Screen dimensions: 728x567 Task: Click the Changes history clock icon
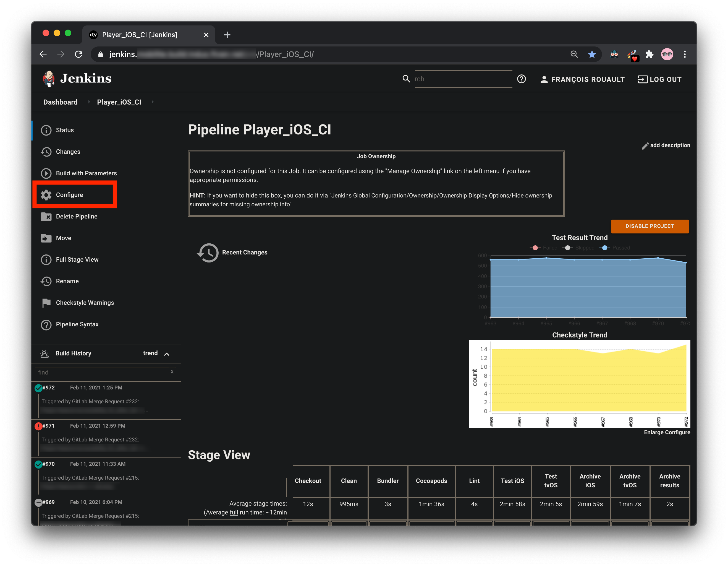(46, 152)
